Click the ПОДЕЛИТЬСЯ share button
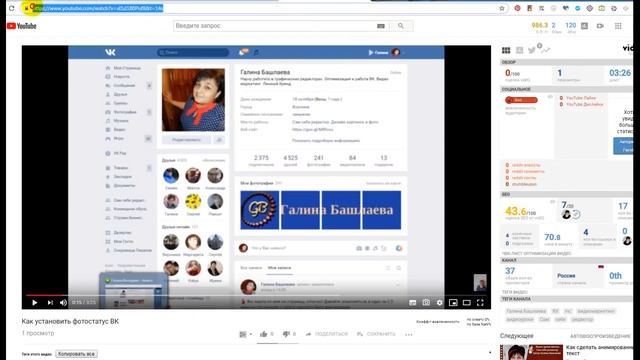The width and height of the screenshot is (640, 360). [x=327, y=334]
